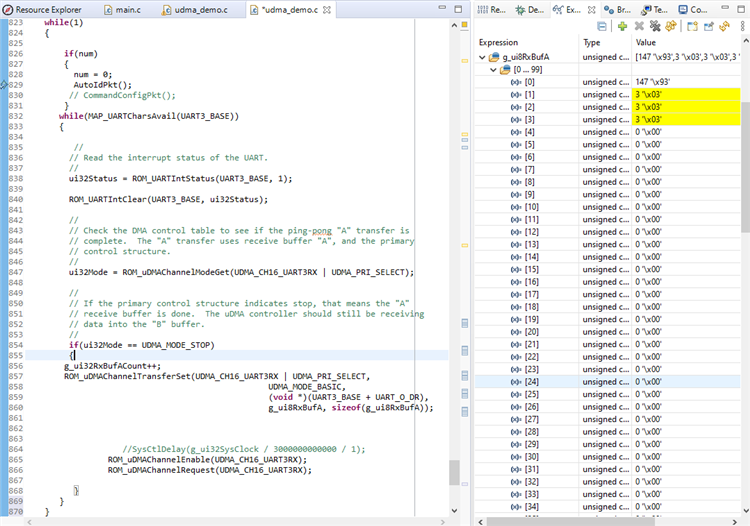Maximize the editor area
Viewport: 750px width, 526px height.
point(458,9)
